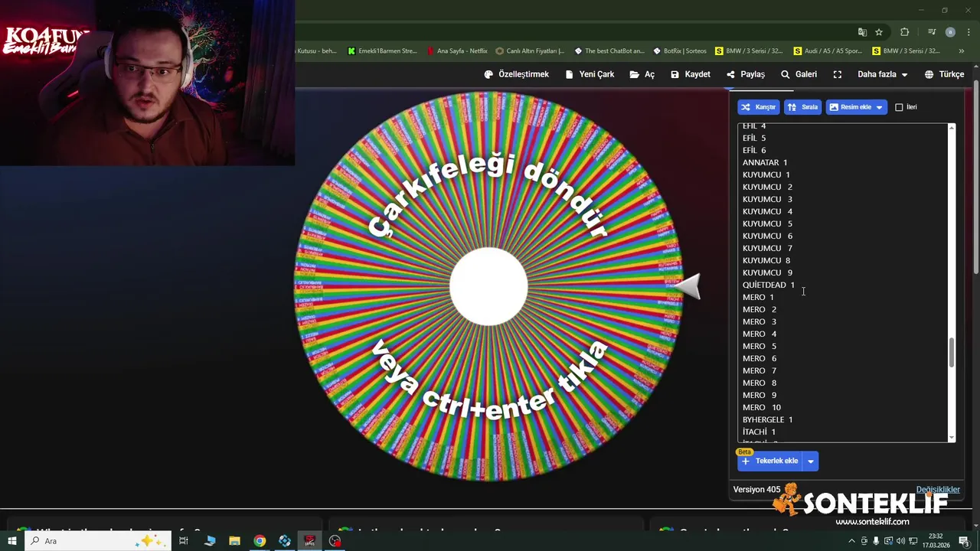Click the MERO 10 entry
This screenshot has height=551, width=980.
762,407
